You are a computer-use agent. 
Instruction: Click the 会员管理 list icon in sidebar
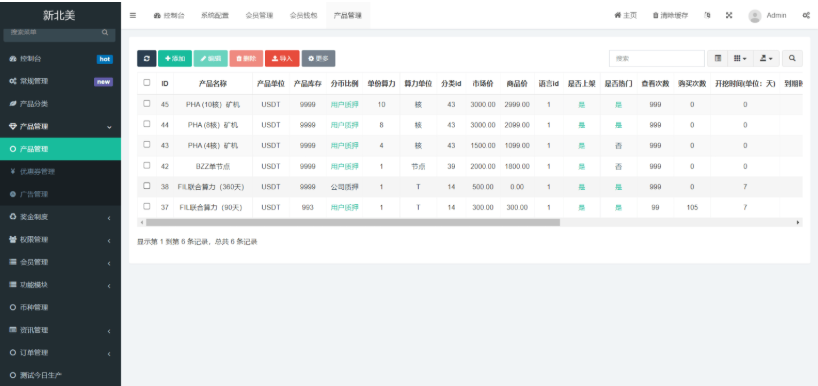(x=13, y=262)
